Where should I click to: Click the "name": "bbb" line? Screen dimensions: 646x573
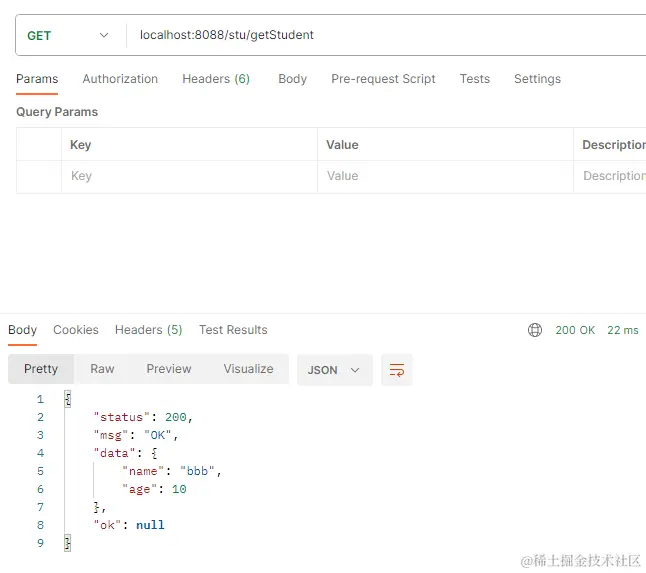point(172,471)
